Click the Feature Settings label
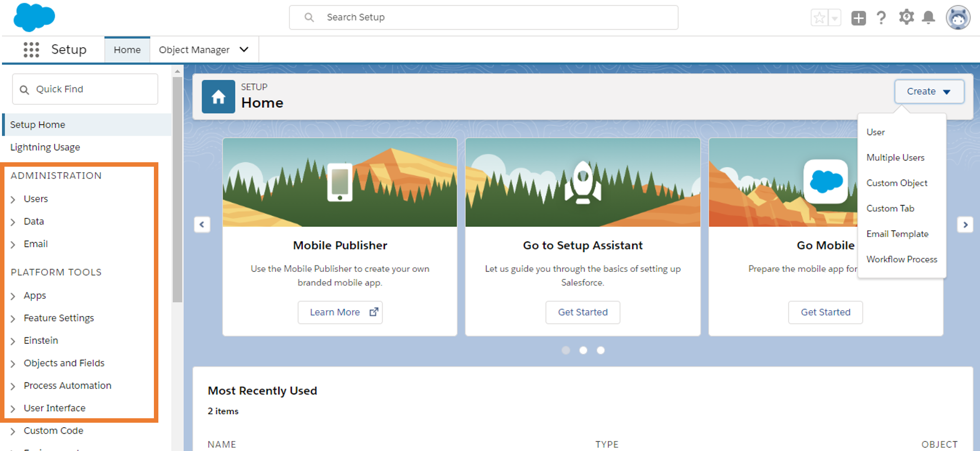This screenshot has height=451, width=980. tap(59, 318)
